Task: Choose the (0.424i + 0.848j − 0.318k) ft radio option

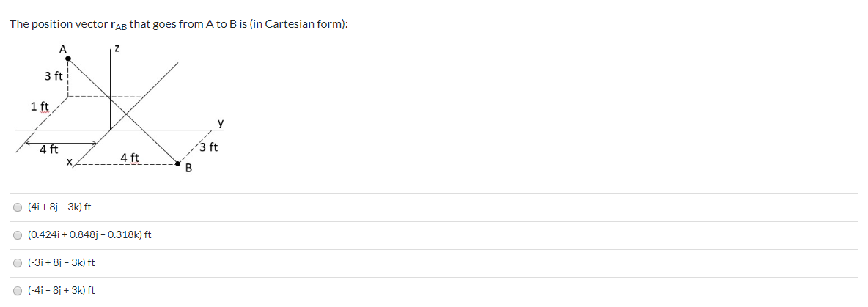Action: point(18,236)
